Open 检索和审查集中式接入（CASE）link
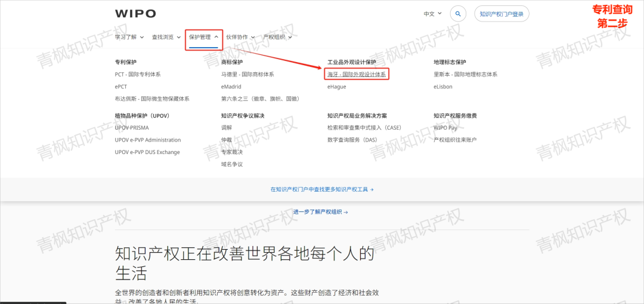 click(364, 128)
